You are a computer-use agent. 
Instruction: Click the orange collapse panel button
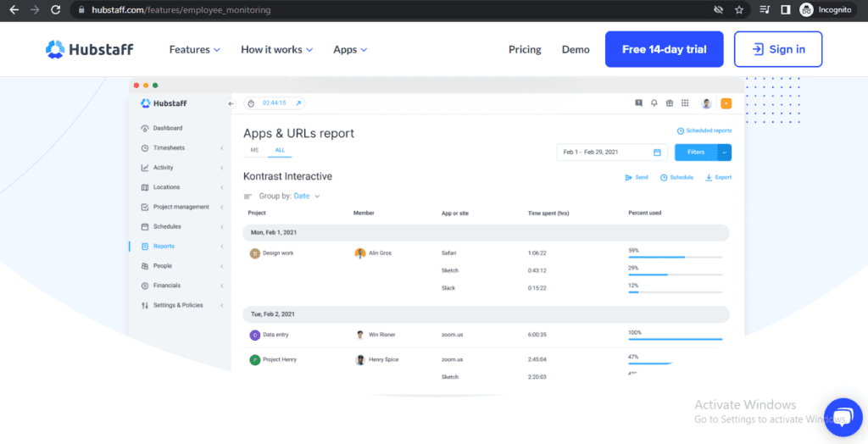pyautogui.click(x=726, y=103)
